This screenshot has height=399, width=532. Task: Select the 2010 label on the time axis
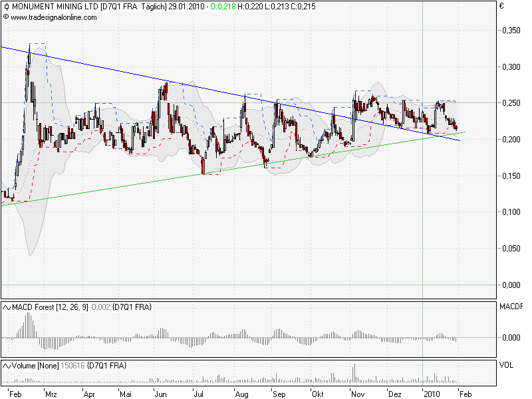430,393
